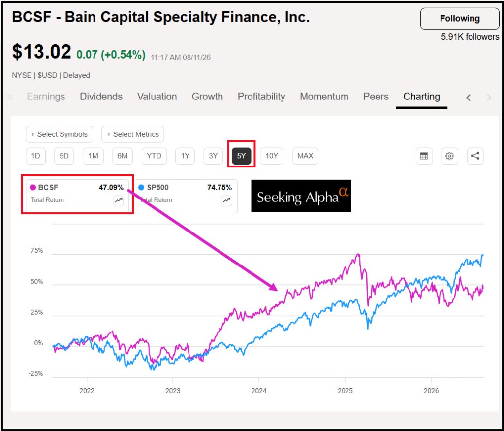Image resolution: width=504 pixels, height=431 pixels.
Task: Choose the YTD range option
Action: point(154,156)
